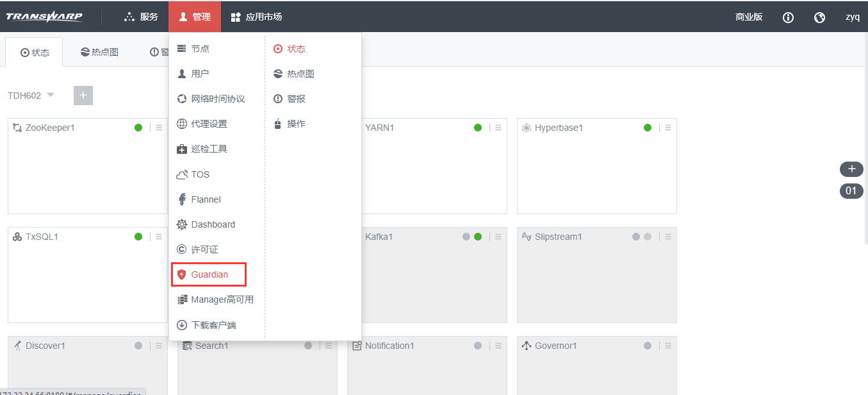Click 下载客户端 download client entry
This screenshot has height=395, width=868.
tap(213, 325)
